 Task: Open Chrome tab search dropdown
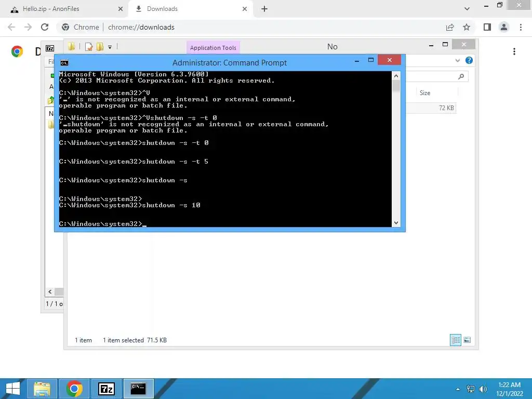point(467,9)
